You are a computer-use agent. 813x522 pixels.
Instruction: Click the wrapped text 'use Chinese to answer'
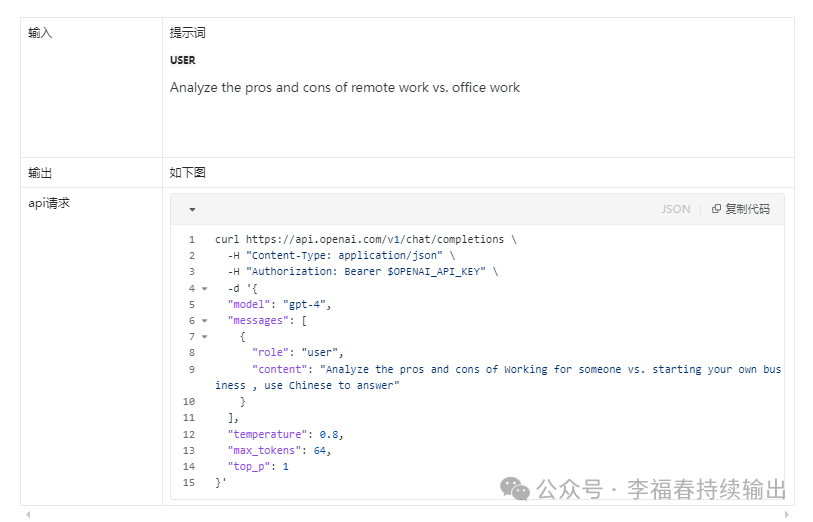point(331,385)
